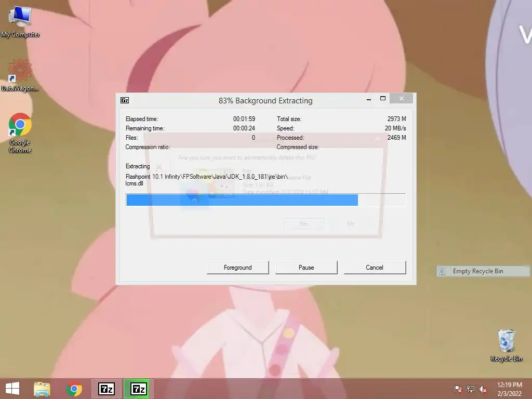Screen dimensions: 532x399
Task: Open the network status tray icon
Action: coord(471,389)
